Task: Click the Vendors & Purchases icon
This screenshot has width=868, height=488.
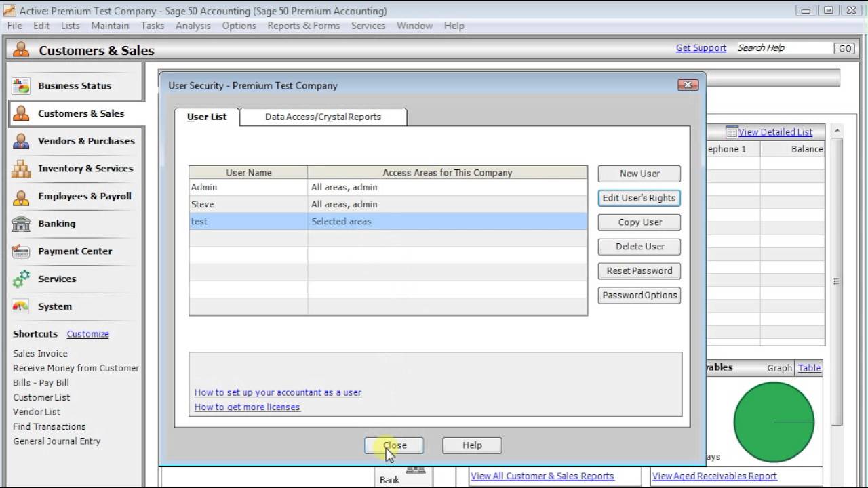Action: pyautogui.click(x=21, y=141)
